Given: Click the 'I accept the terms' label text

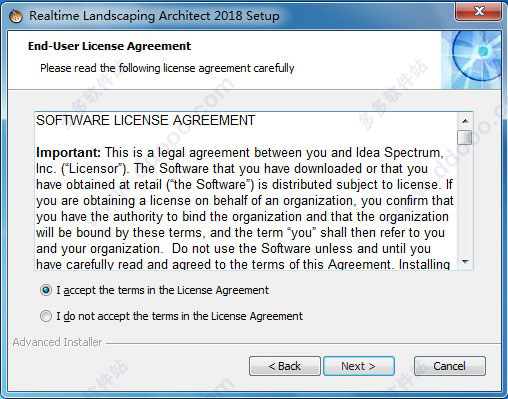Looking at the screenshot, I should pos(162,290).
